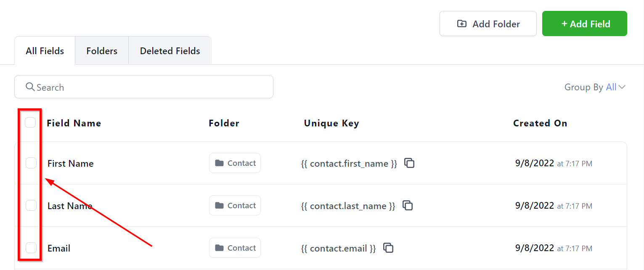Check the First Name row checkbox

tap(31, 163)
